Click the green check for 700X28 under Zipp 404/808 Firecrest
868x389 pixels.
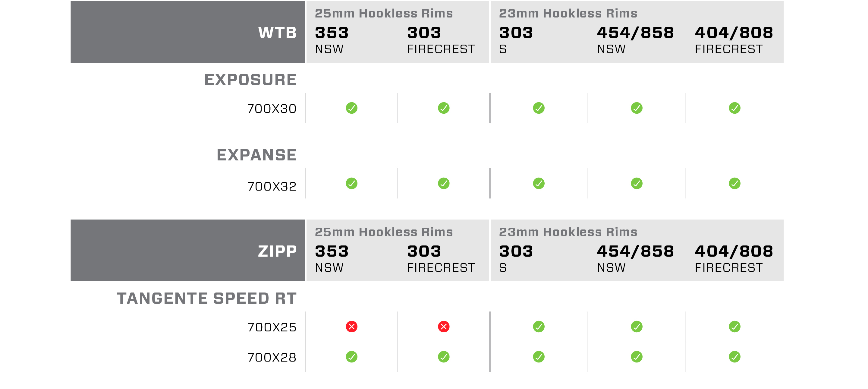click(734, 357)
